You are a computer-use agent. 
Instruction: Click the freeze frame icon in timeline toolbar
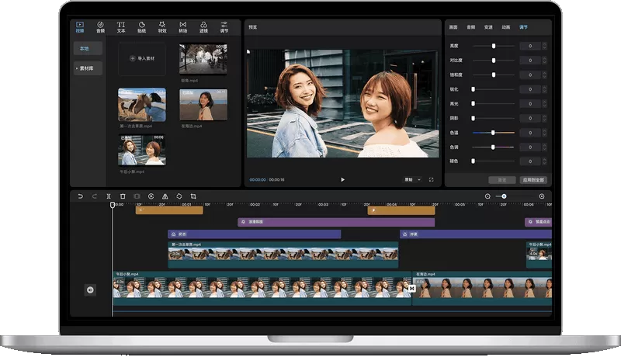click(x=137, y=196)
